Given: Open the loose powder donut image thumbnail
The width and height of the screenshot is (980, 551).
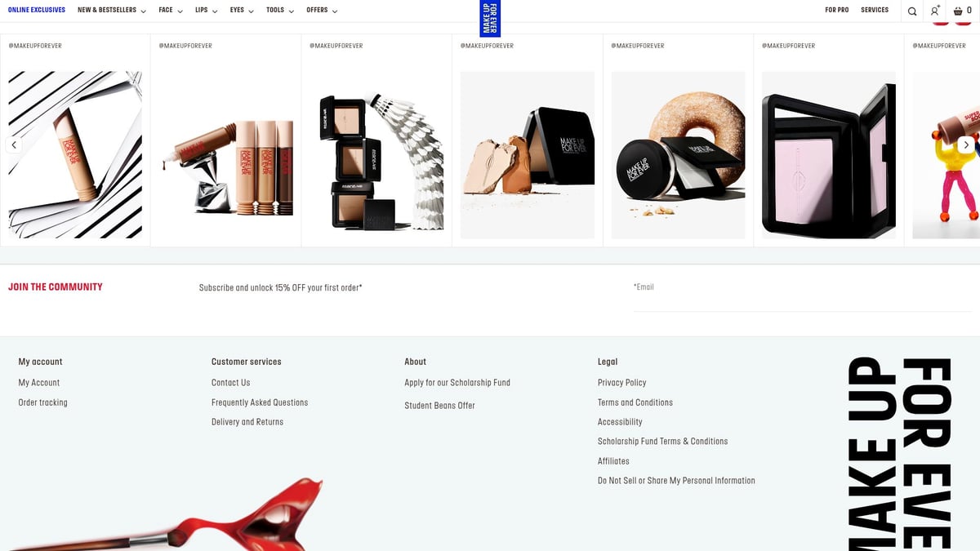Looking at the screenshot, I should pyautogui.click(x=678, y=153).
